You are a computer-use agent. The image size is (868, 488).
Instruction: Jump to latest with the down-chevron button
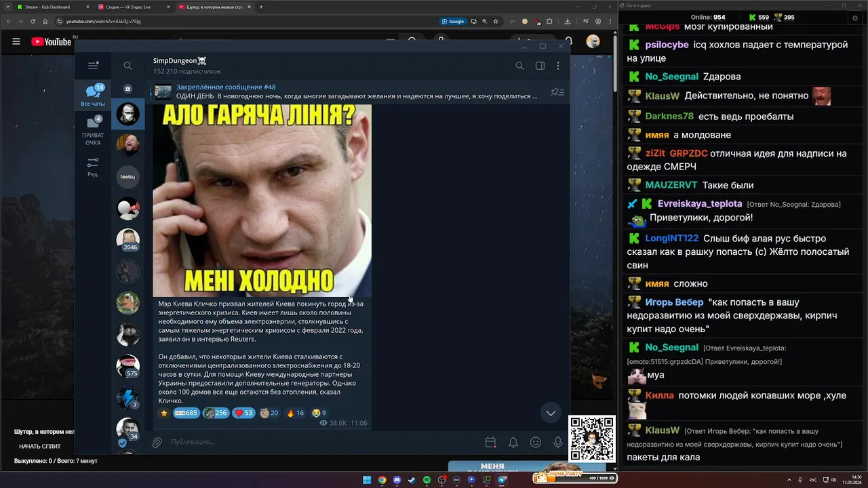pos(551,413)
